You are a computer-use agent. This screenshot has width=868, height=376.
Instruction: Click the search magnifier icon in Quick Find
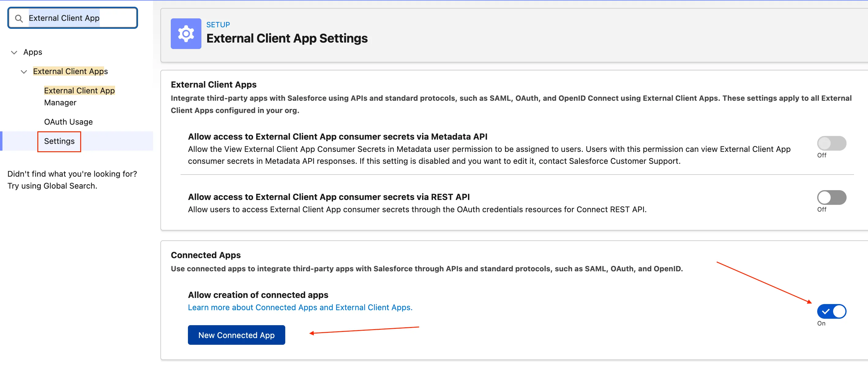pyautogui.click(x=19, y=19)
